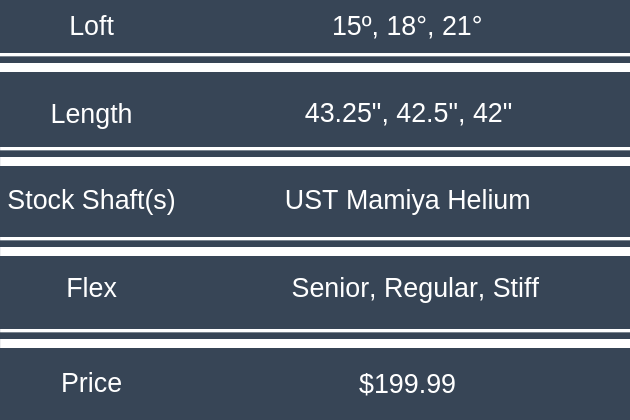The width and height of the screenshot is (630, 420).
Task: Click the Shaft(s) word in the label
Action: pos(129,200)
